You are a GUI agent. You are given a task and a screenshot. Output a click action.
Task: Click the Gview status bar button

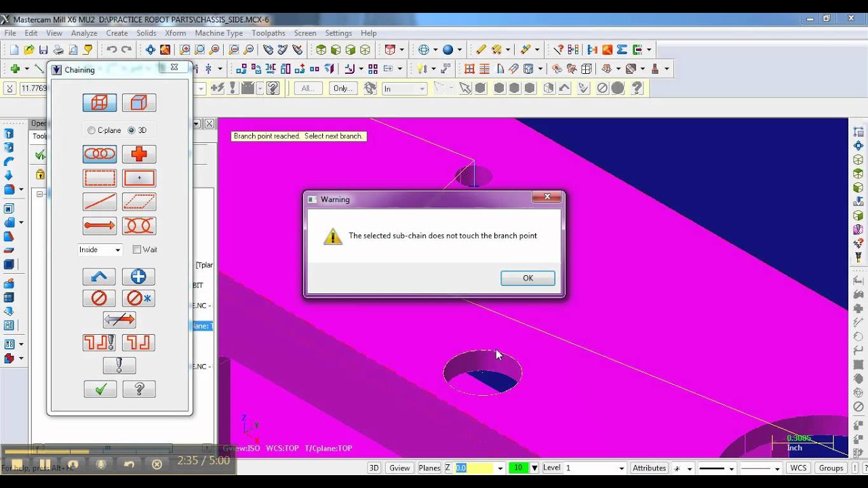point(399,468)
